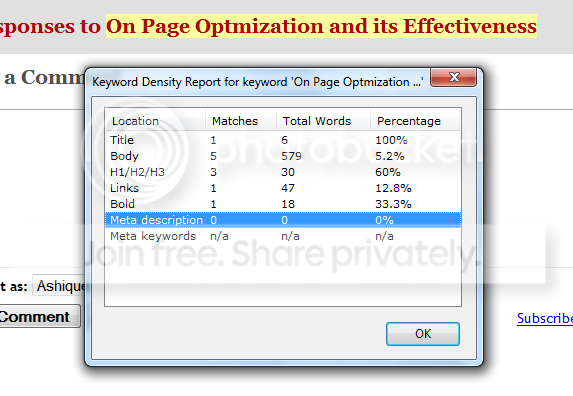Sort by the Matches column header

coord(240,121)
